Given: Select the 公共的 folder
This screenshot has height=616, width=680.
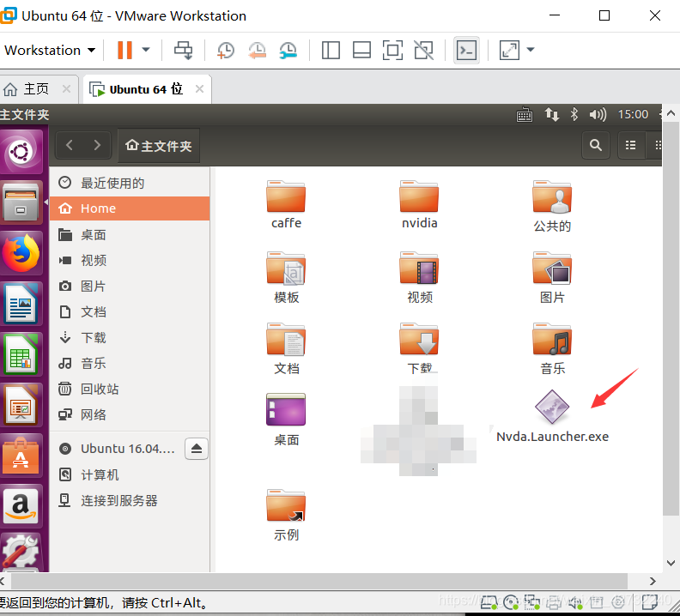Looking at the screenshot, I should (x=552, y=207).
